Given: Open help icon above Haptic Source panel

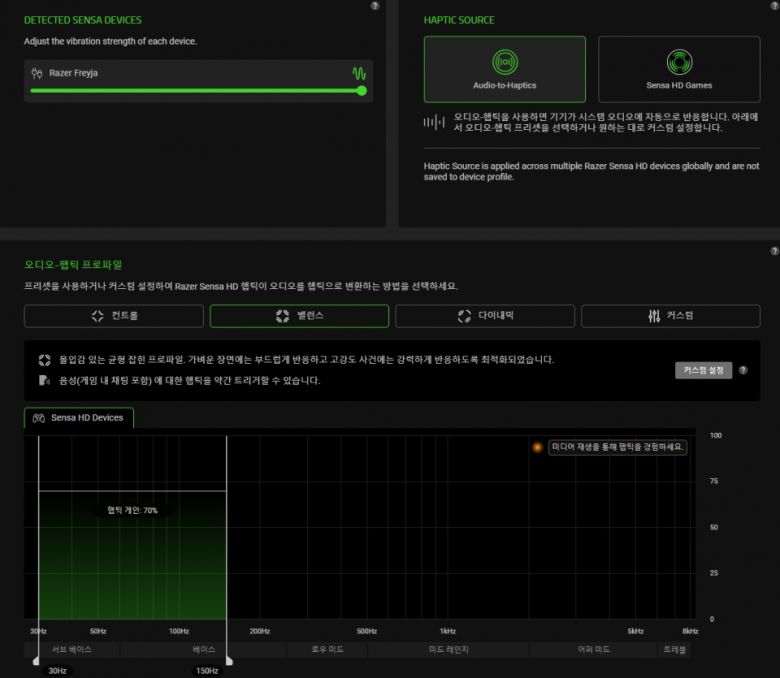Looking at the screenshot, I should [x=374, y=6].
